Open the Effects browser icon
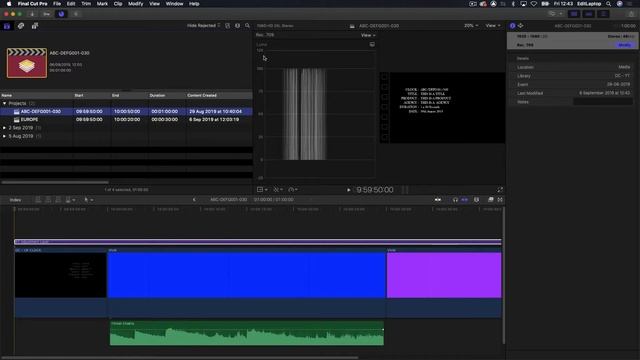 [491, 200]
